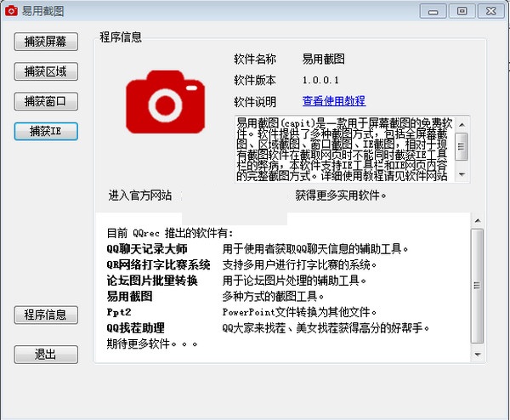Select the Ppt2 entry in the list

(x=118, y=312)
